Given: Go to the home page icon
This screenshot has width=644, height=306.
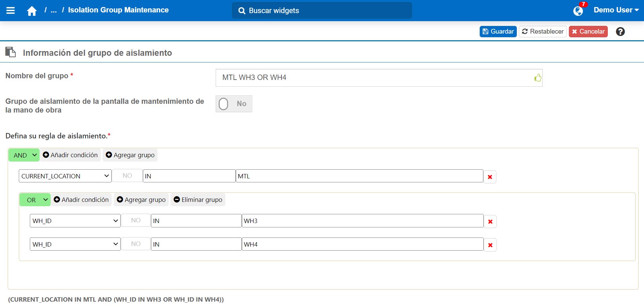Looking at the screenshot, I should coord(32,11).
